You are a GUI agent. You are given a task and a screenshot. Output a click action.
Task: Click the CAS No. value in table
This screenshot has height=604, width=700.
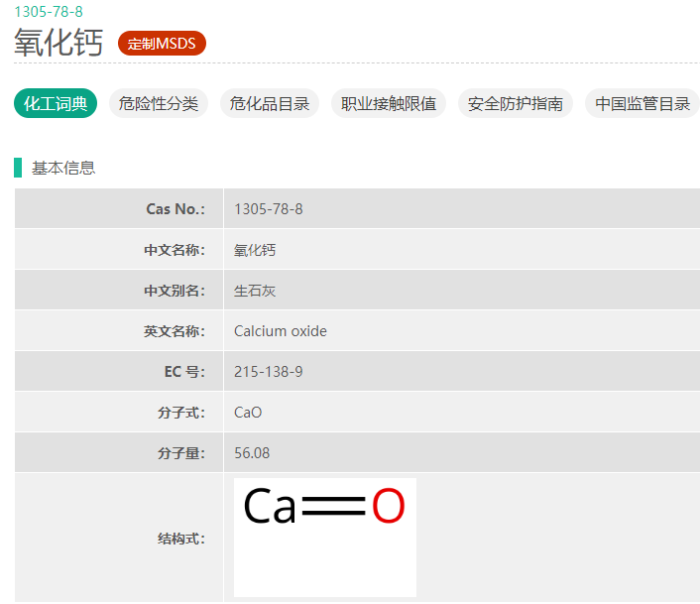pyautogui.click(x=268, y=209)
